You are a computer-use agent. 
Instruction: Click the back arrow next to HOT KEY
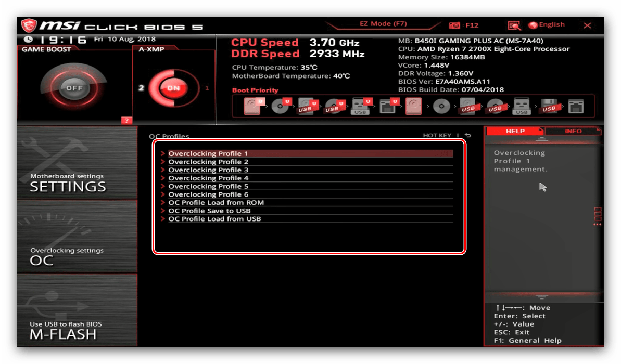(x=467, y=136)
